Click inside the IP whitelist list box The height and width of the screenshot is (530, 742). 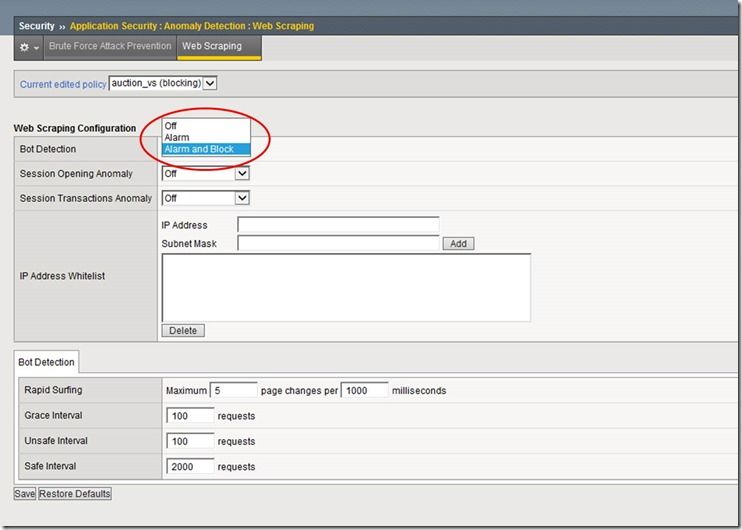tap(345, 286)
